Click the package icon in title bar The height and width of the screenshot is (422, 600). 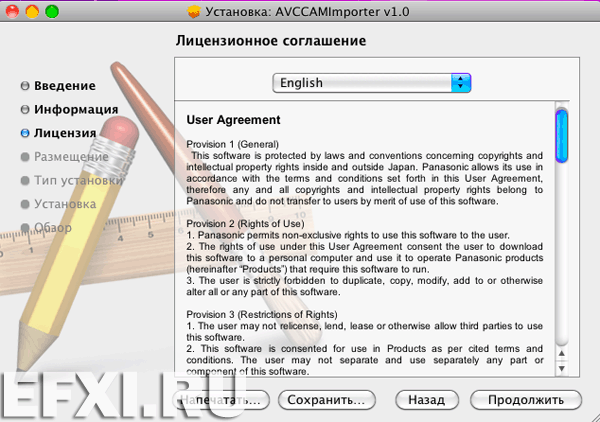tap(194, 12)
